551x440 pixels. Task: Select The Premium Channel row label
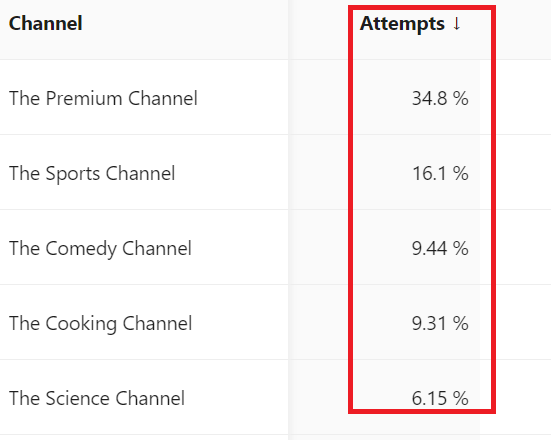pyautogui.click(x=103, y=98)
